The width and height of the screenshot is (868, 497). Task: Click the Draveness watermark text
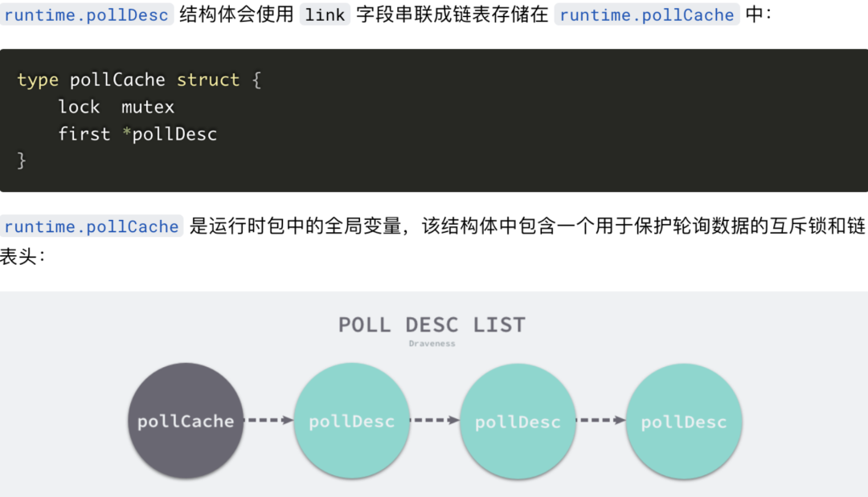click(x=432, y=344)
